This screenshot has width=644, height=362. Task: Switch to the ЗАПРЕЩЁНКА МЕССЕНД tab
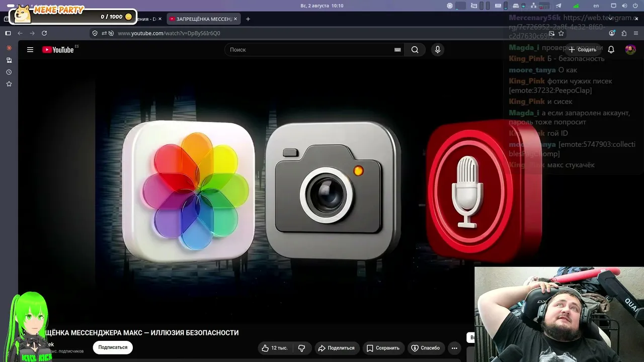tap(204, 19)
